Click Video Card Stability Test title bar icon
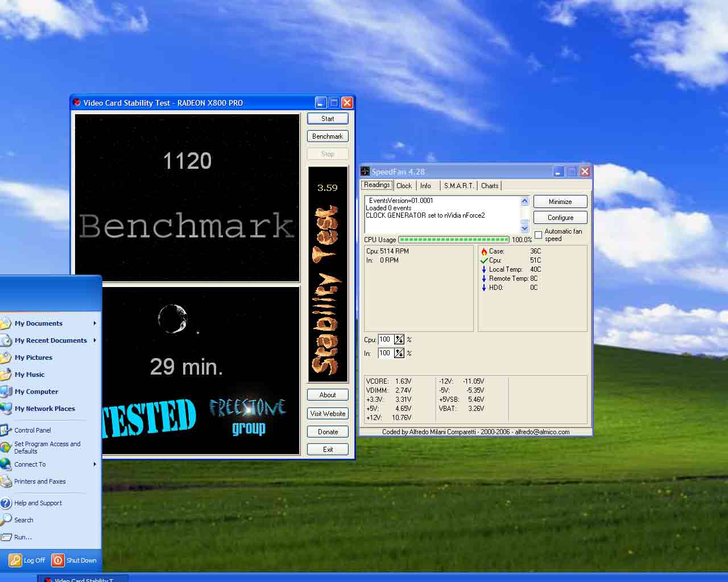 click(x=77, y=103)
